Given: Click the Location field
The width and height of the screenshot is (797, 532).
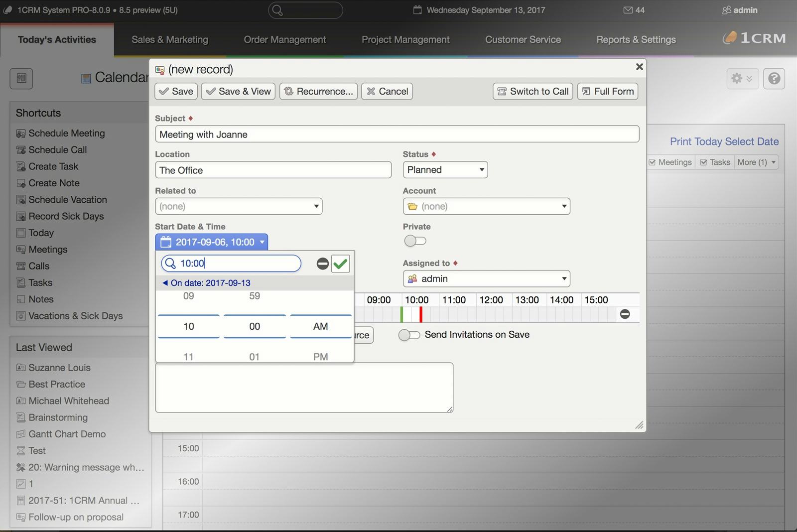Looking at the screenshot, I should 273,170.
